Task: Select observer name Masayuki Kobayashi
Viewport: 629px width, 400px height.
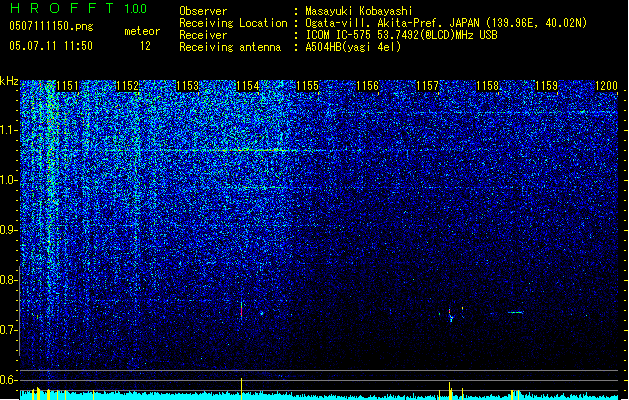Action: tap(359, 11)
